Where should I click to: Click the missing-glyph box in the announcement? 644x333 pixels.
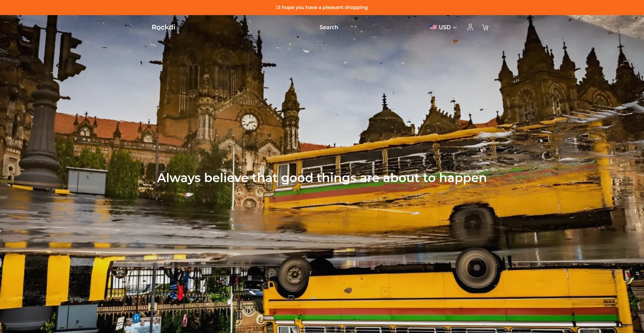point(278,7)
